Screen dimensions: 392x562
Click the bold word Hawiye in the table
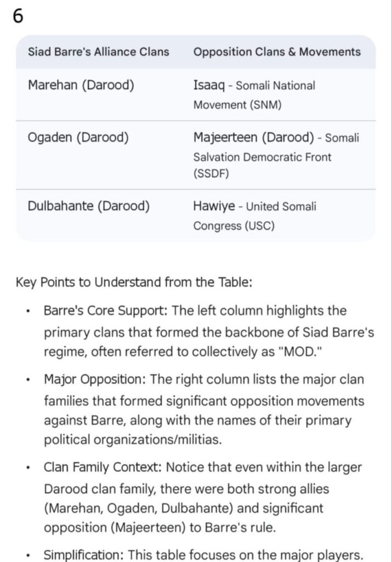point(214,206)
